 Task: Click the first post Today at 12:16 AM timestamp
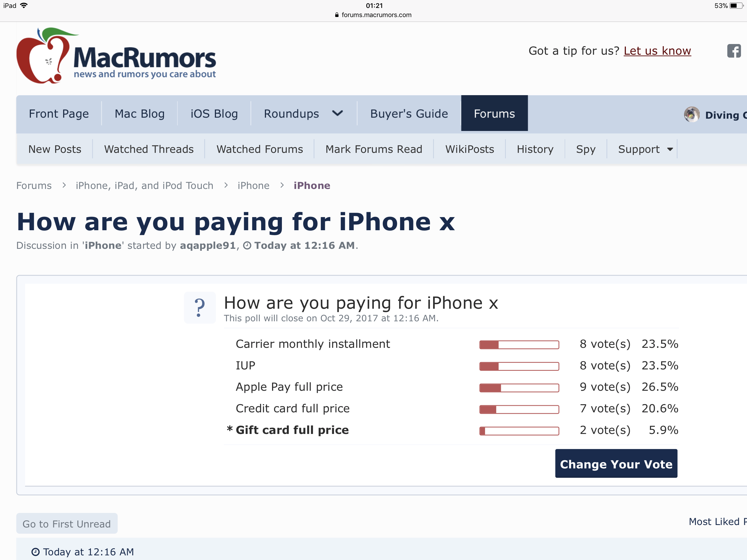click(x=89, y=552)
